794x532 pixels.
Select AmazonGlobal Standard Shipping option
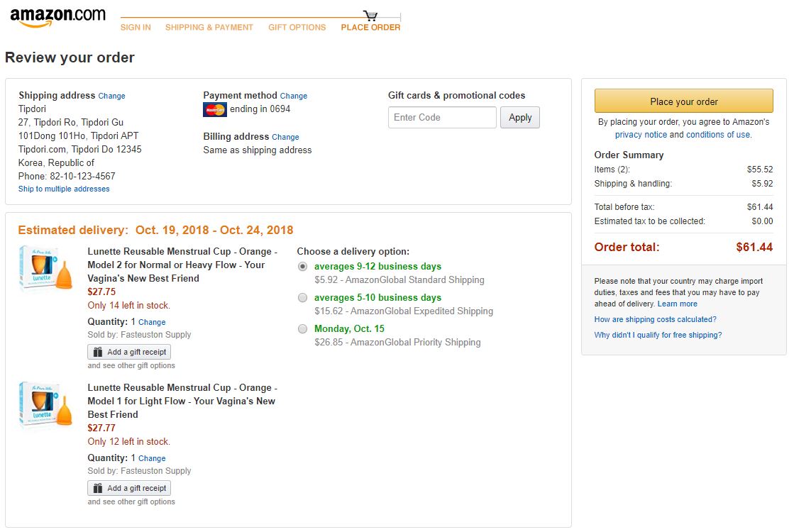tap(303, 267)
